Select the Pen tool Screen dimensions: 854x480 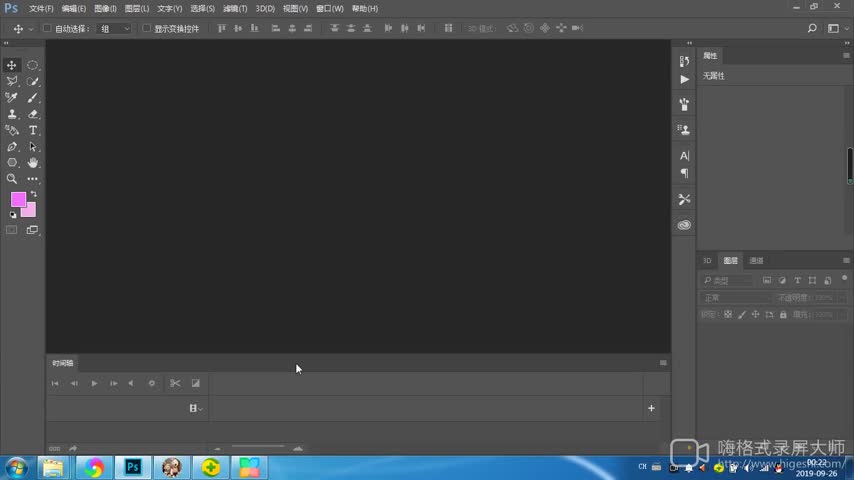pyautogui.click(x=11, y=147)
